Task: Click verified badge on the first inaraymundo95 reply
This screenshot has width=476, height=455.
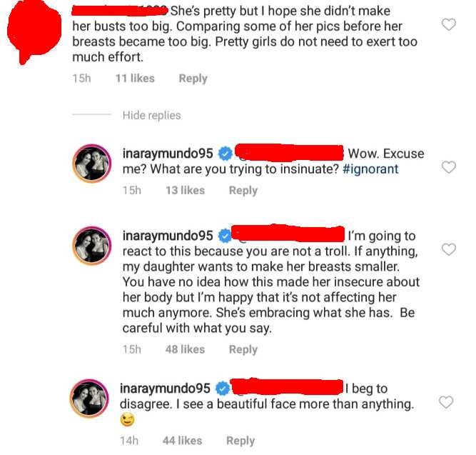Action: (x=225, y=154)
